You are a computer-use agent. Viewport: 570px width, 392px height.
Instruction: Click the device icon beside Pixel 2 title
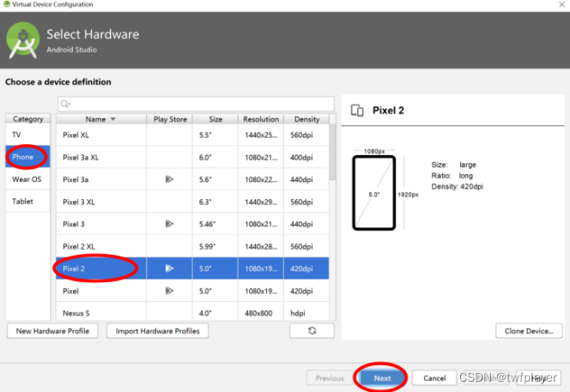[x=357, y=111]
